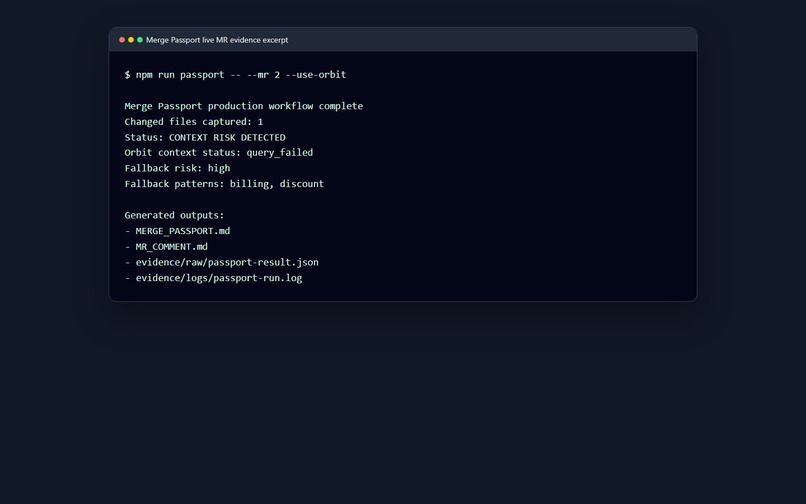Click the red close dot in title bar
Viewport: 806px width, 504px height.
122,40
